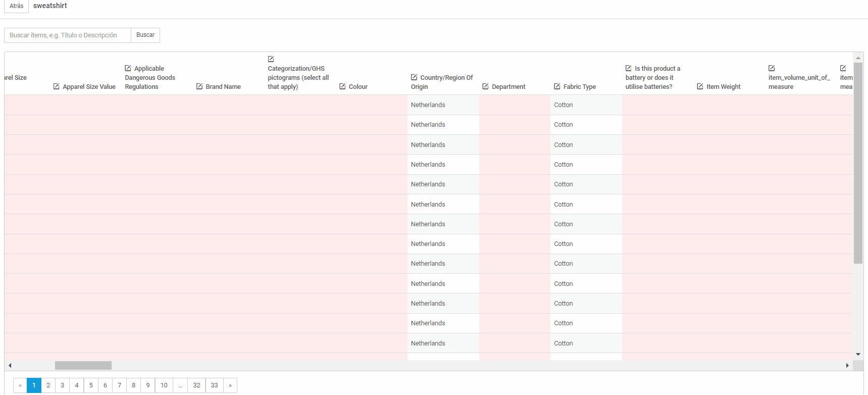Image resolution: width=868 pixels, height=395 pixels.
Task: Go back with the Atrás button
Action: pos(16,6)
